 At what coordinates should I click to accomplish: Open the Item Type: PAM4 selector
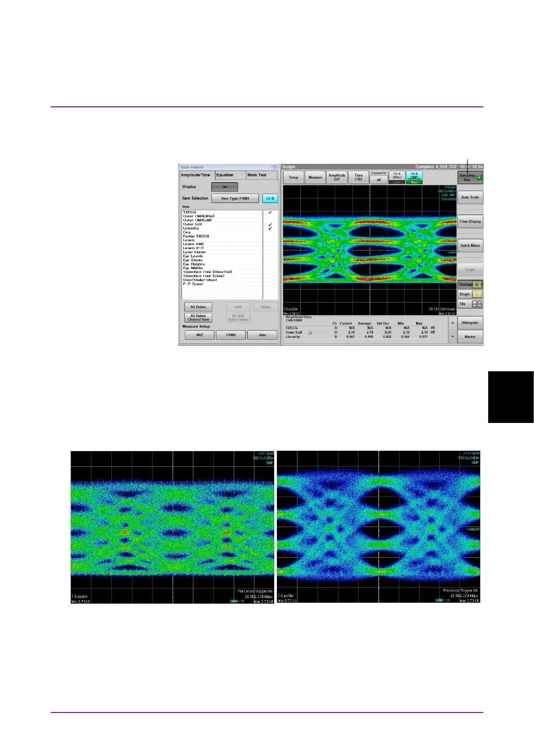235,198
